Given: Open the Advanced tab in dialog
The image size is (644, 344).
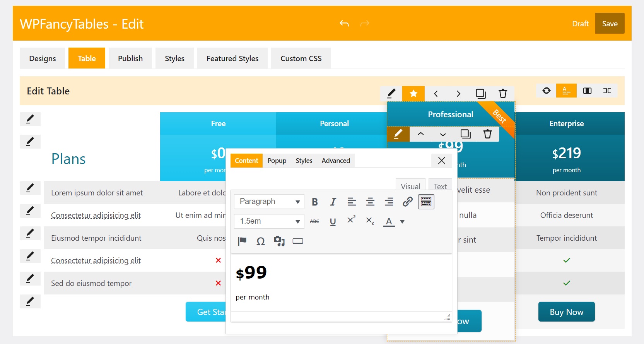Looking at the screenshot, I should click(x=336, y=161).
